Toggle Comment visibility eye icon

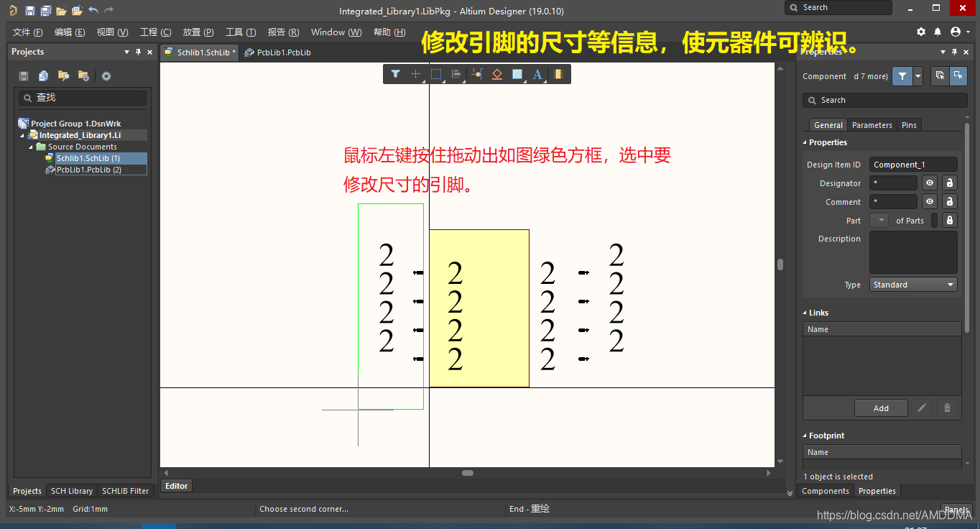930,202
